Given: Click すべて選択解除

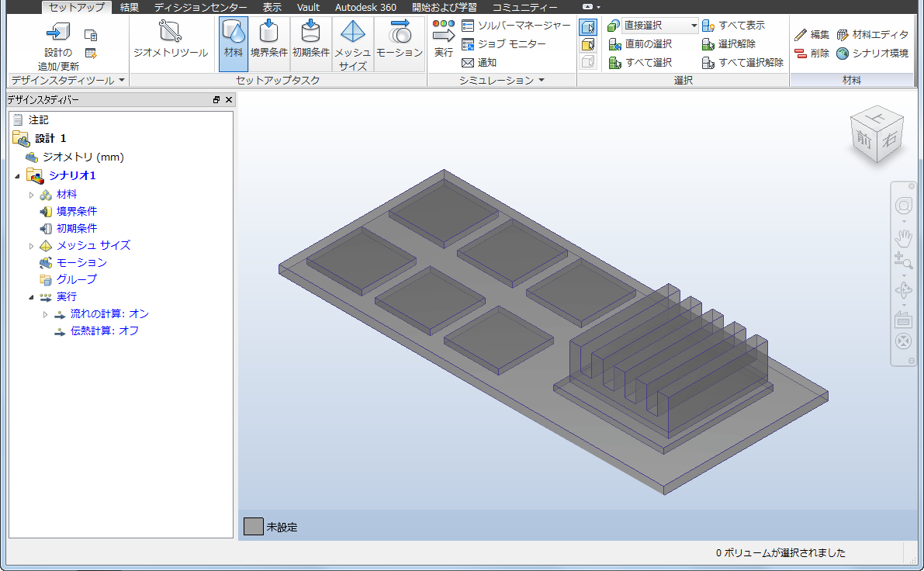Looking at the screenshot, I should coord(742,63).
